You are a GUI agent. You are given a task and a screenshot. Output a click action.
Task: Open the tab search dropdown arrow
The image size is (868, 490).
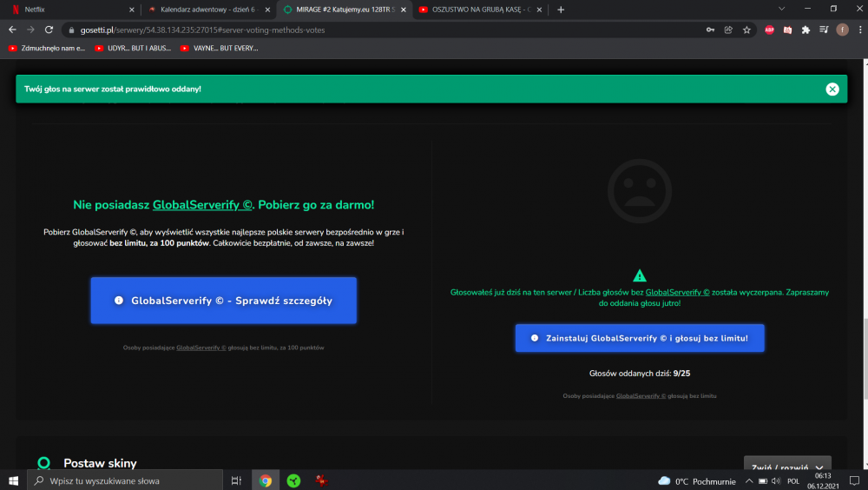782,9
